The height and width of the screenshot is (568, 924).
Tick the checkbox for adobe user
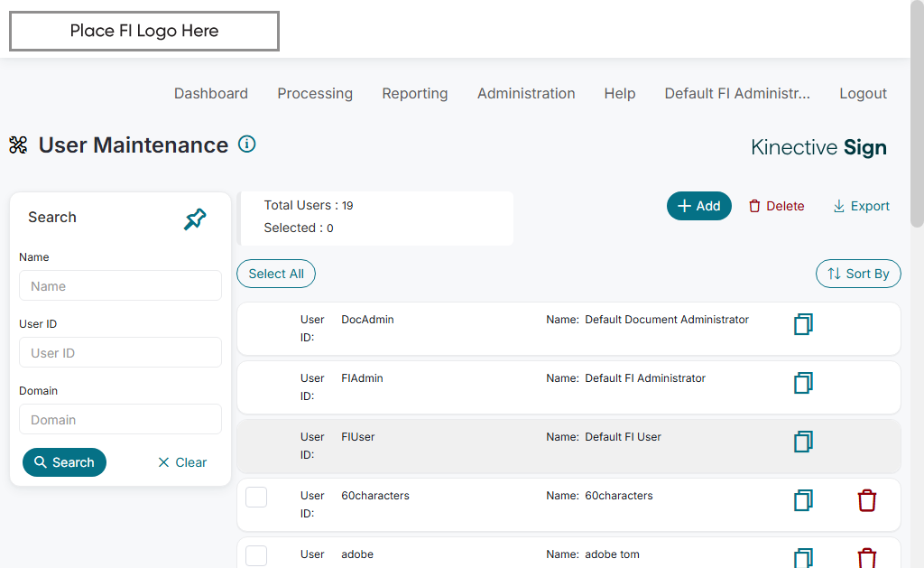click(x=256, y=555)
